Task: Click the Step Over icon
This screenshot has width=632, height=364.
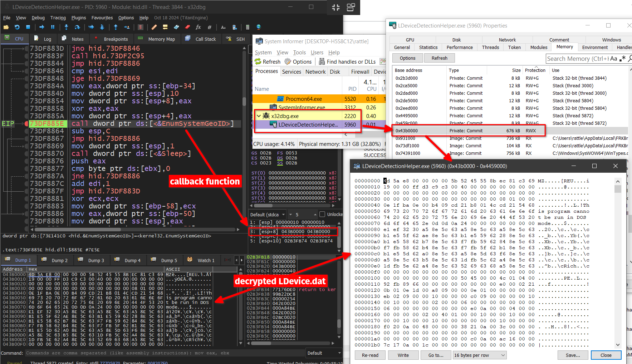Action: (77, 27)
